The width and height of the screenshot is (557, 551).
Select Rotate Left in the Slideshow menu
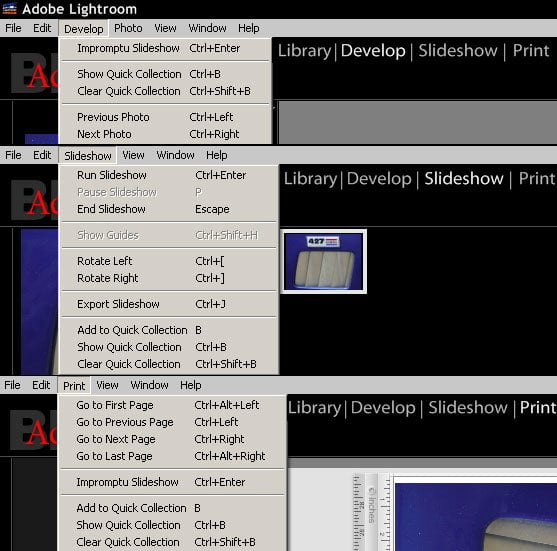(x=169, y=261)
